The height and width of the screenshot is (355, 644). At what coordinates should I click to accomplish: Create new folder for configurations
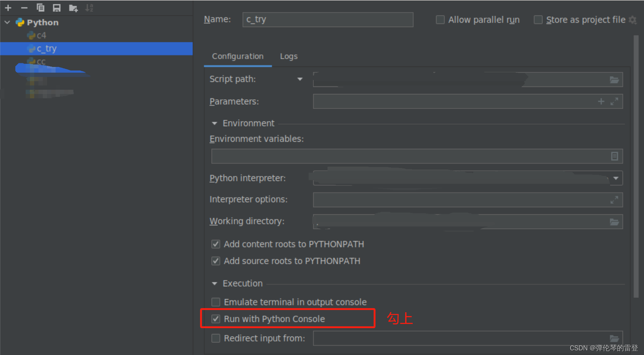73,8
